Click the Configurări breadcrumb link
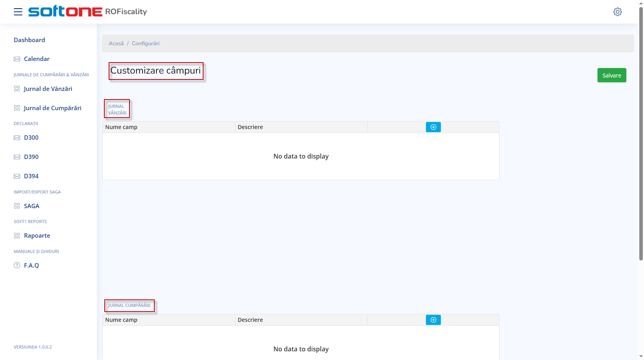644x360 pixels. (146, 43)
